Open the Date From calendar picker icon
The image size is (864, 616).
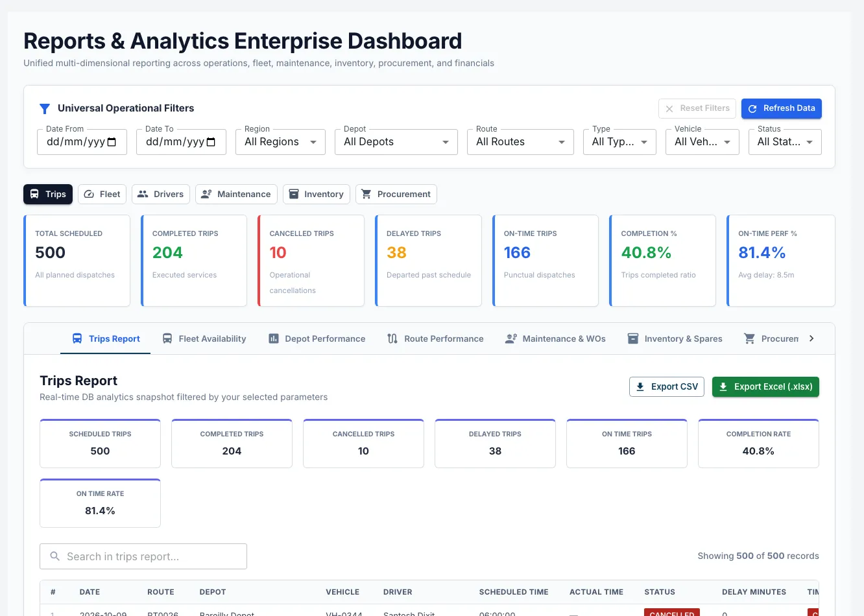click(112, 142)
